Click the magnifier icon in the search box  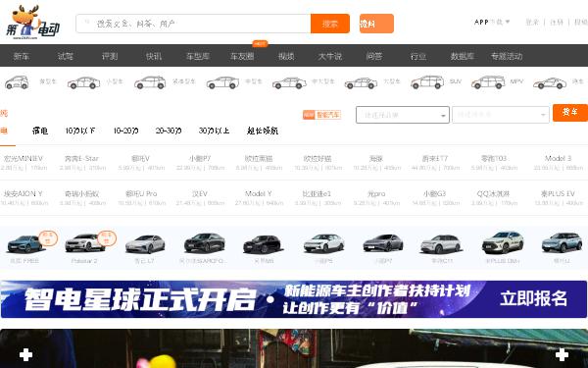point(87,23)
